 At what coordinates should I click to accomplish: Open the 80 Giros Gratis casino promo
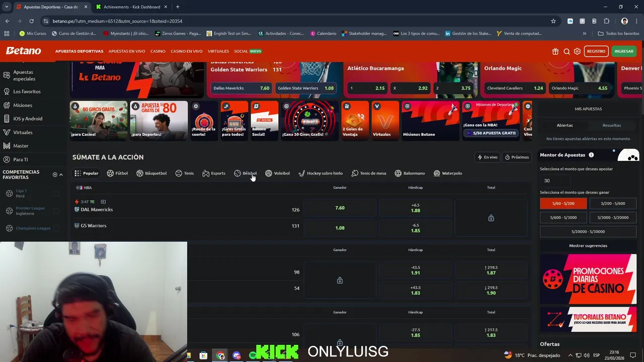click(99, 121)
